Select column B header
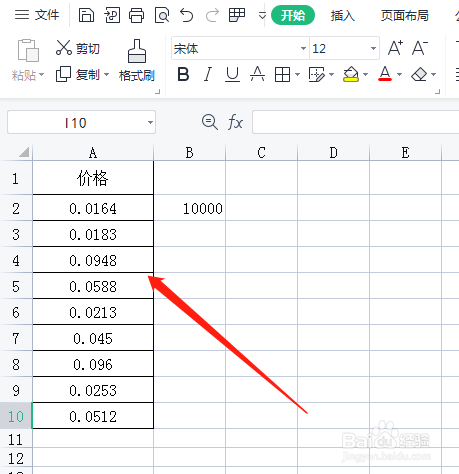Viewport: 459px width, 474px height. tap(189, 153)
